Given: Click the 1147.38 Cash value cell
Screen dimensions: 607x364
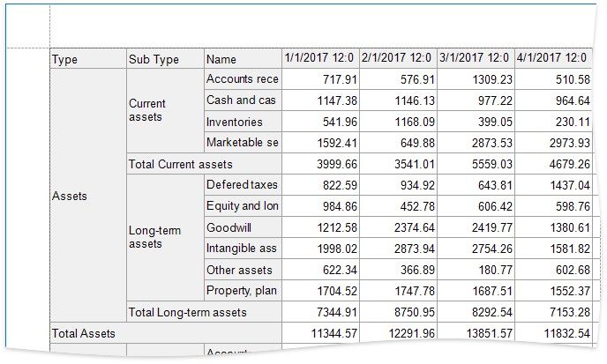Looking at the screenshot, I should pos(319,100).
